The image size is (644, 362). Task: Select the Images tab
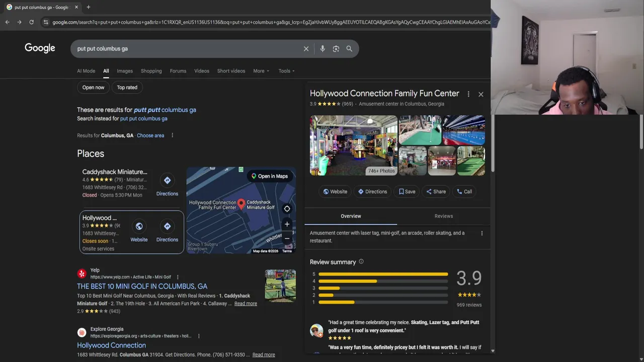click(x=125, y=71)
